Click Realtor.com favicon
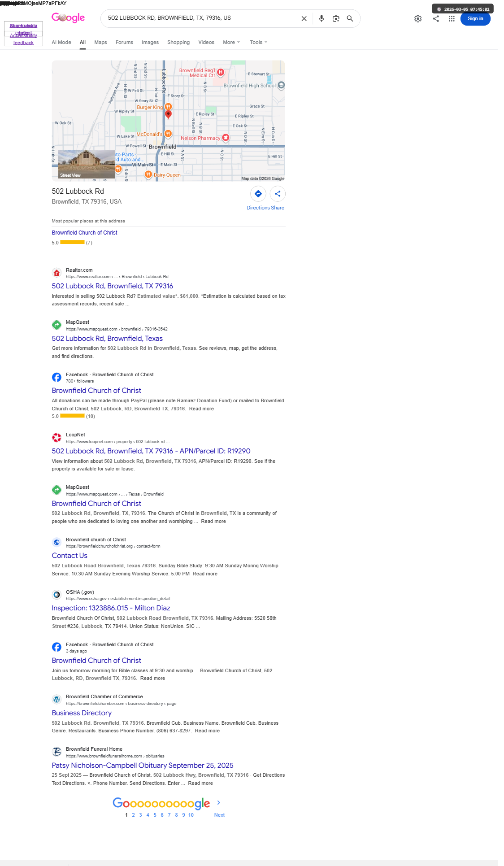 point(56,273)
